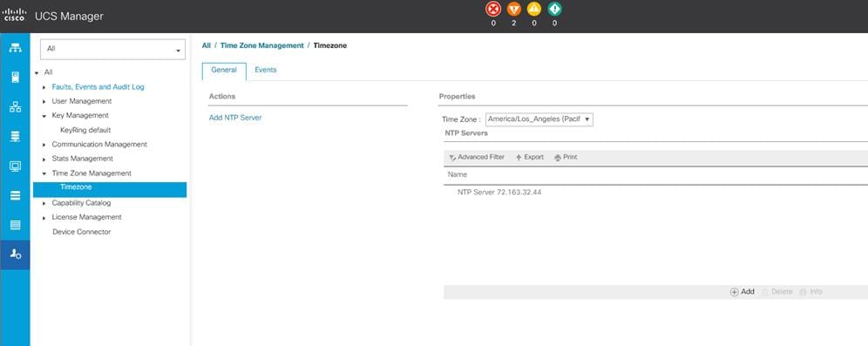This screenshot has height=346, width=868.
Task: Click the critical faults red icon
Action: click(x=492, y=10)
